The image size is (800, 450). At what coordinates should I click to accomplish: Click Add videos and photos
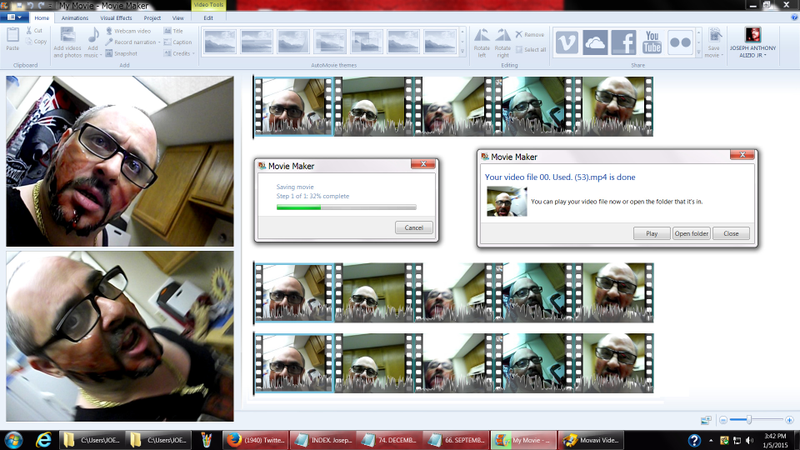(x=67, y=42)
